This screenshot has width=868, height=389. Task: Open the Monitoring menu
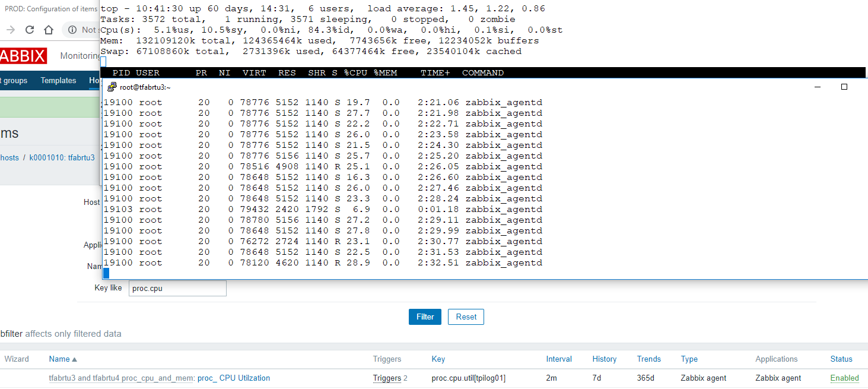[80, 56]
